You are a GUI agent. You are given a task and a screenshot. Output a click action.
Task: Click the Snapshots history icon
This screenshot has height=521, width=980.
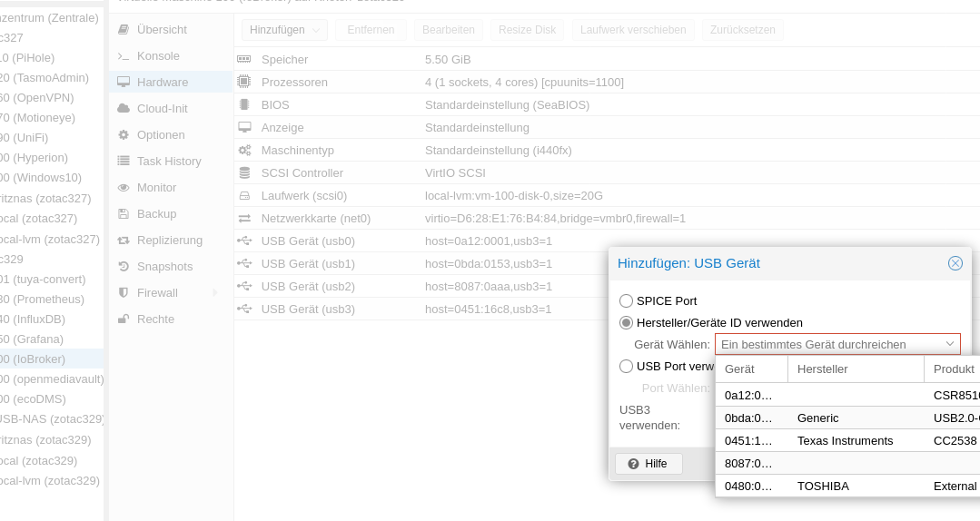124,267
